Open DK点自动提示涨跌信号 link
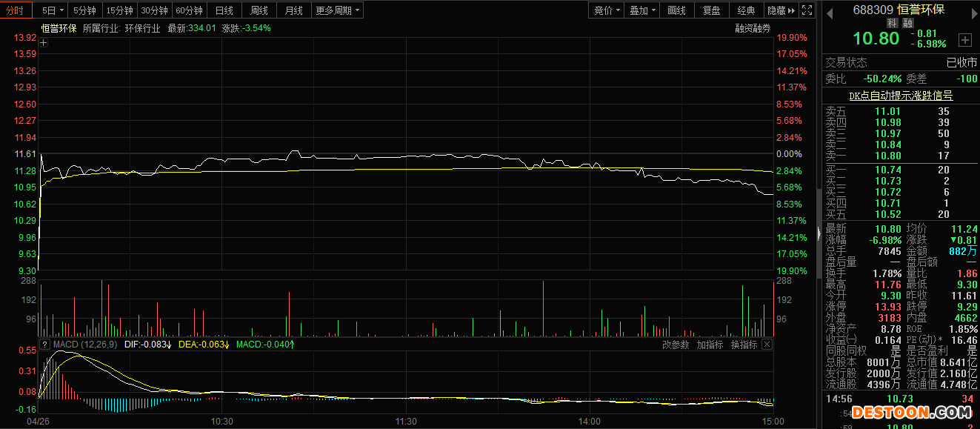The image size is (980, 429). [900, 96]
